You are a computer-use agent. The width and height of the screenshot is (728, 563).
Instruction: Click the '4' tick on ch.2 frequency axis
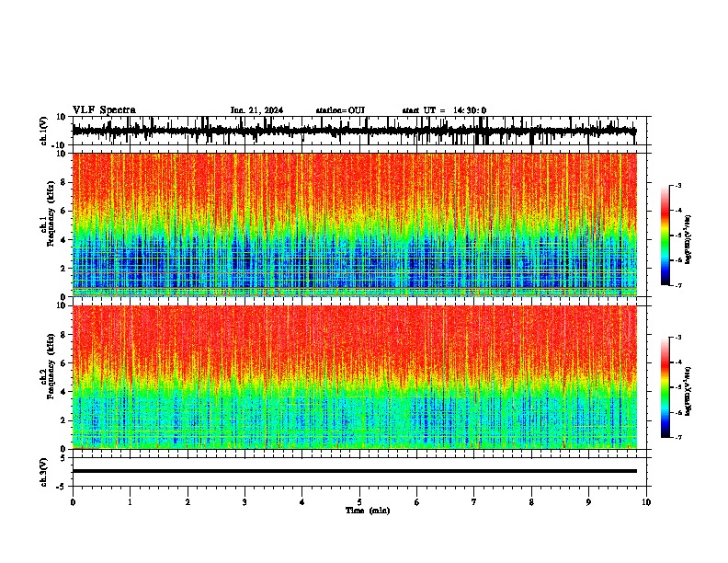pyautogui.click(x=63, y=392)
